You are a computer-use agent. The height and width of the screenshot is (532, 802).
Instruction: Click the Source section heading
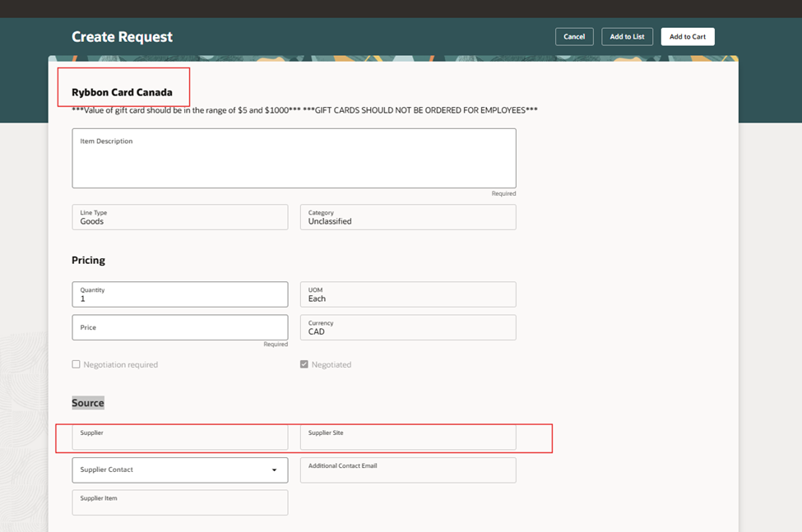pyautogui.click(x=88, y=403)
